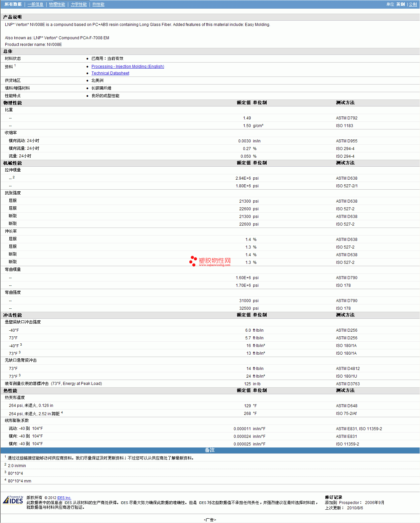Click the <广告> placeholder at bottom
Image resolution: width=420 pixels, height=523 pixels.
(210, 520)
